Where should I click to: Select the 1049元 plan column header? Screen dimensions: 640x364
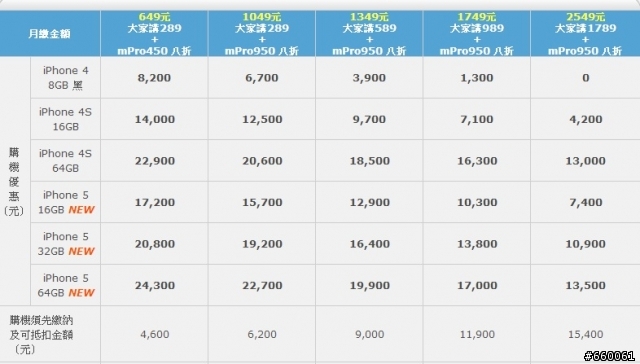click(x=262, y=33)
